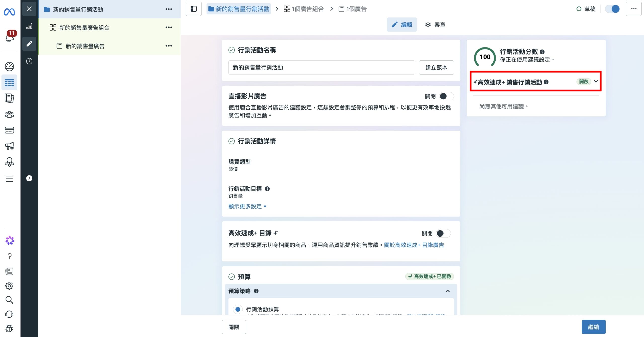Go to 新的銷售量行銷活動 breadcrumb
The width and height of the screenshot is (644, 337).
[x=239, y=9]
